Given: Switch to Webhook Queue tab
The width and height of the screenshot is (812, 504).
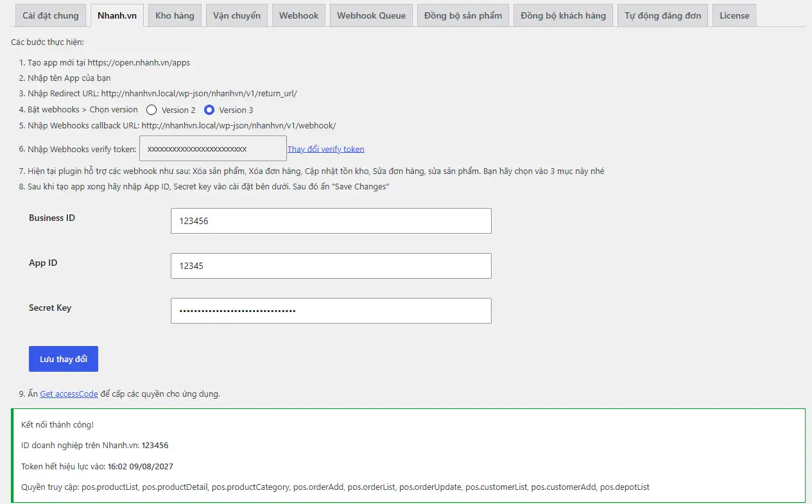Looking at the screenshot, I should click(371, 15).
